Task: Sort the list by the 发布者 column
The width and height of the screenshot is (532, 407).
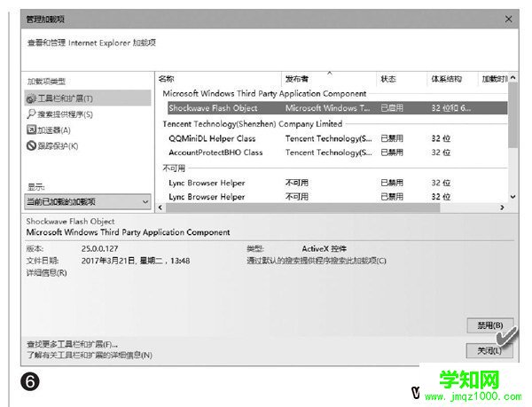Action: coord(329,79)
